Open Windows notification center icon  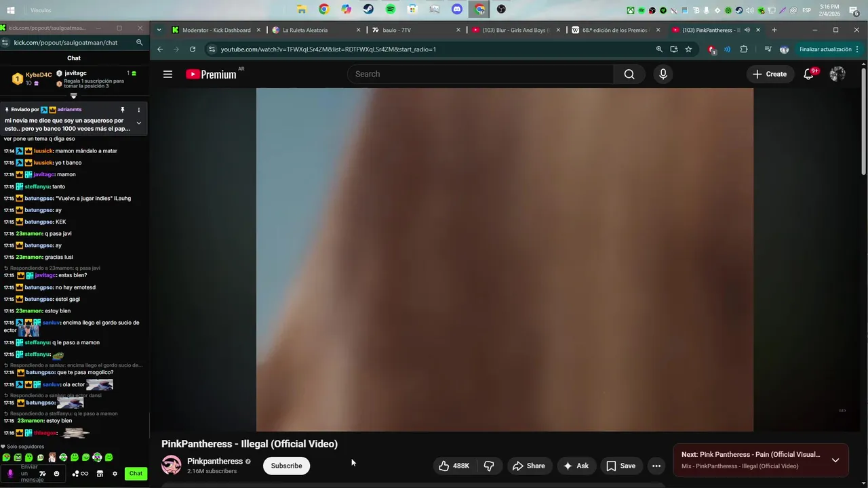(x=854, y=10)
